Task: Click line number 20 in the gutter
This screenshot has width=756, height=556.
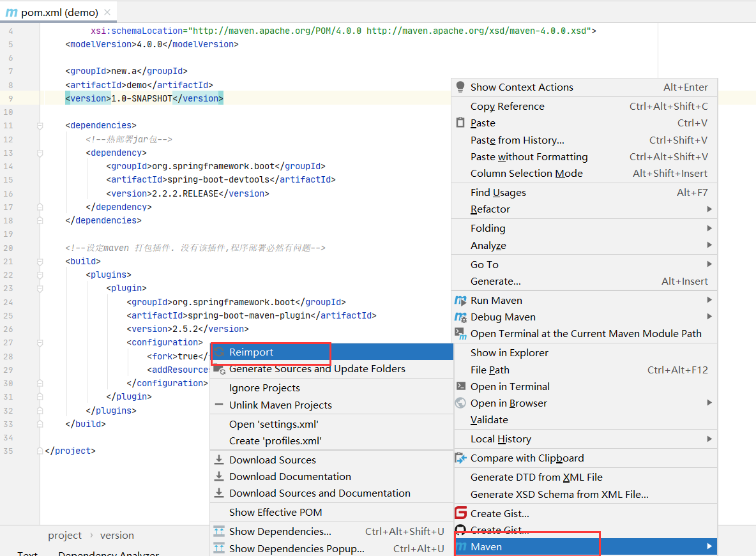Action: click(x=8, y=248)
